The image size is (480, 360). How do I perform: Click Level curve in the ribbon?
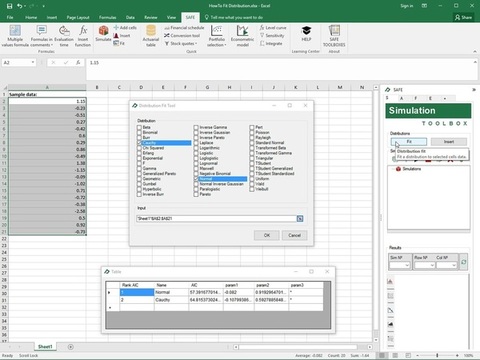point(273,28)
